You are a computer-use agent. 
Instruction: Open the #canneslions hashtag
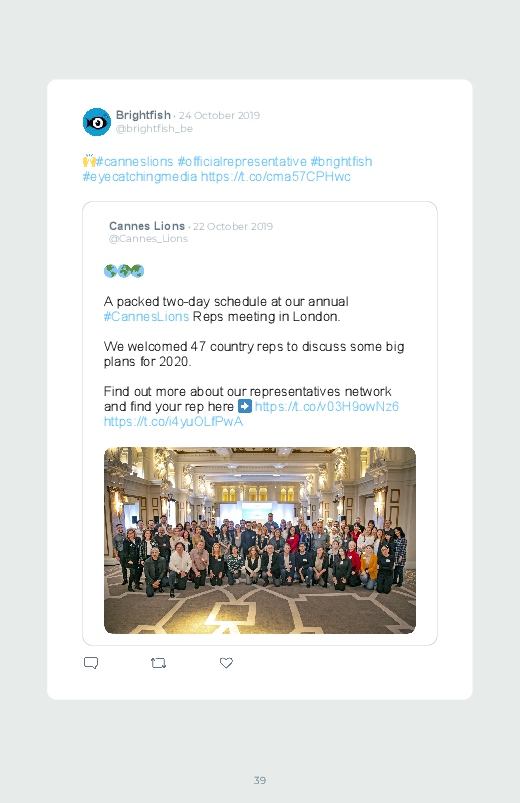click(x=135, y=161)
